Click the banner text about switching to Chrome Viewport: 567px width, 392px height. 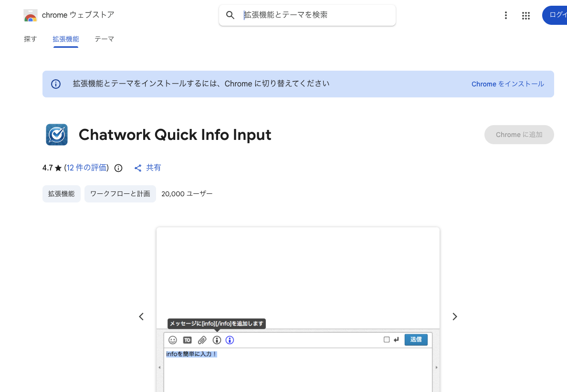201,84
